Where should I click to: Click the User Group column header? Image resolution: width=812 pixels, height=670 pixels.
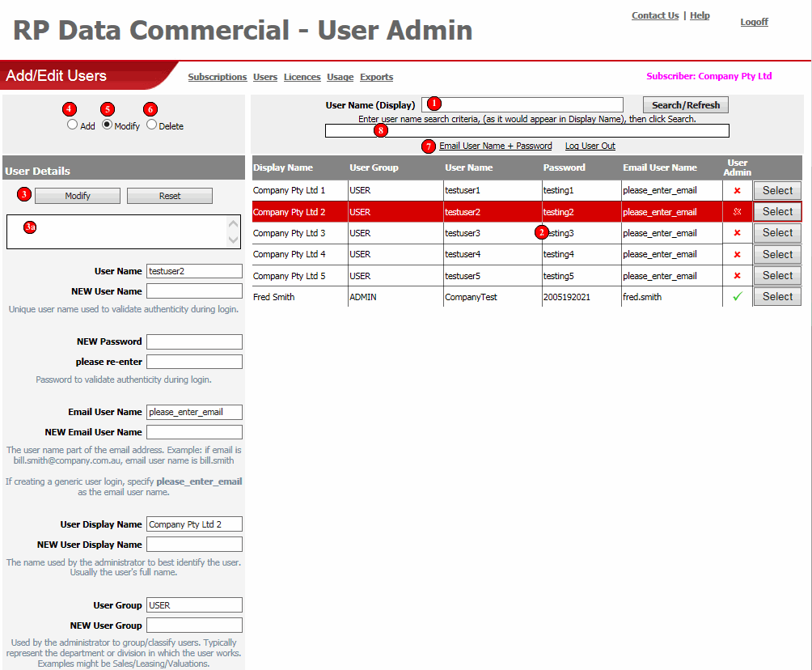[374, 167]
